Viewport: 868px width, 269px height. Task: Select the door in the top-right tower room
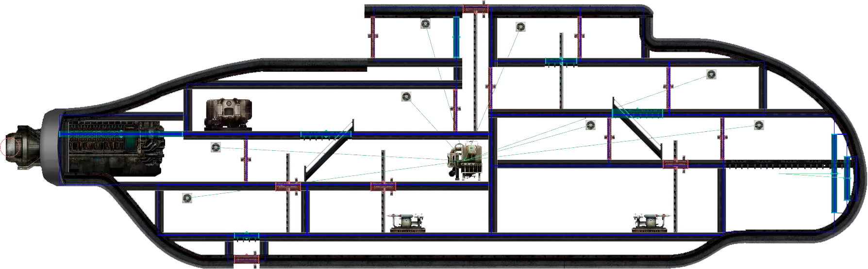(x=579, y=37)
